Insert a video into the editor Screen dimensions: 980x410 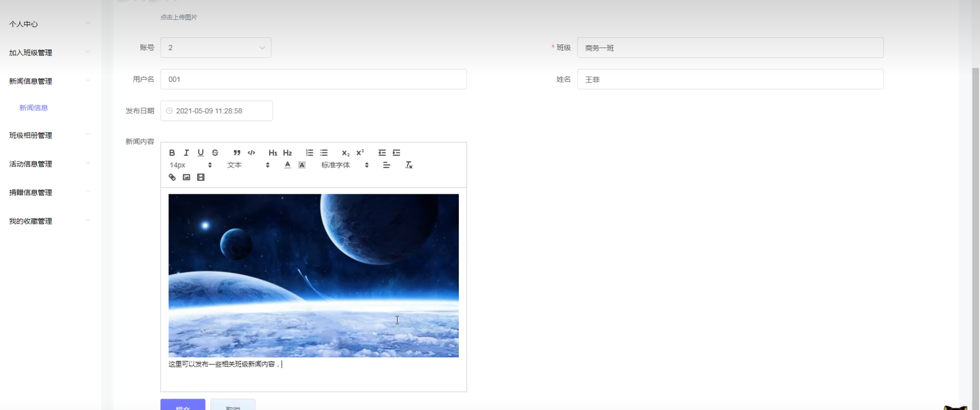pos(201,177)
